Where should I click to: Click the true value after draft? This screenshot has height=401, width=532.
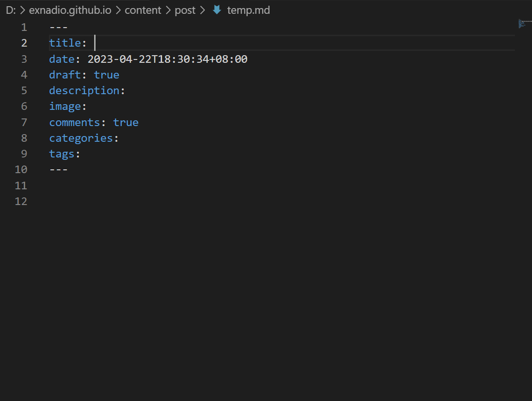(x=106, y=75)
